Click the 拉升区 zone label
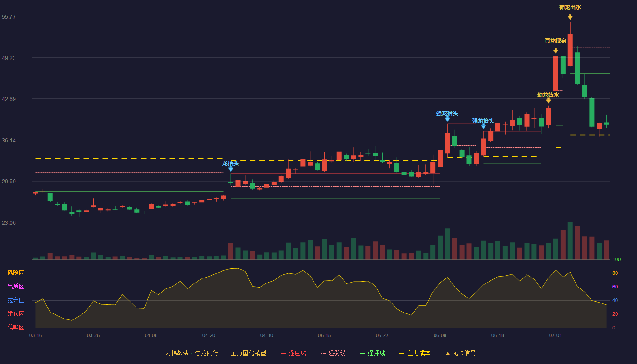This screenshot has width=637, height=364. click(15, 300)
